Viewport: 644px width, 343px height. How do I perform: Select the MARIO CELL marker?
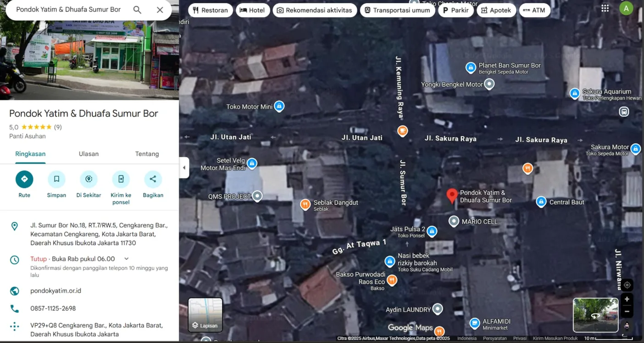[454, 221]
